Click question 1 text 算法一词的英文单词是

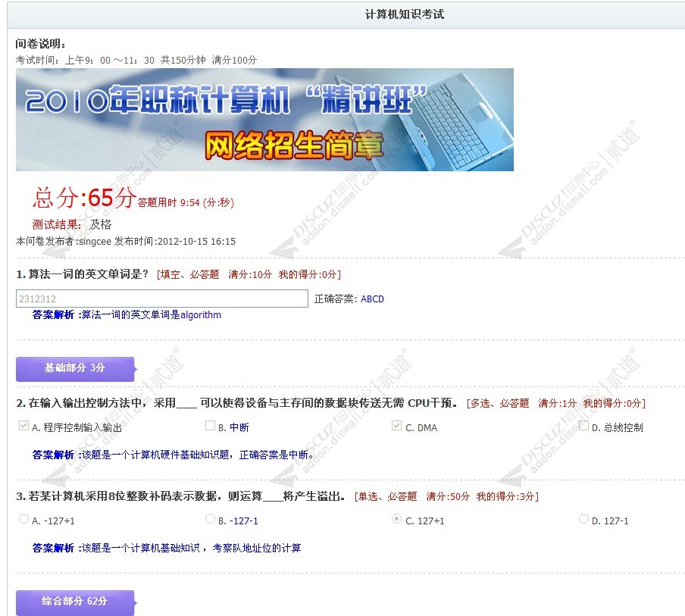pyautogui.click(x=82, y=274)
